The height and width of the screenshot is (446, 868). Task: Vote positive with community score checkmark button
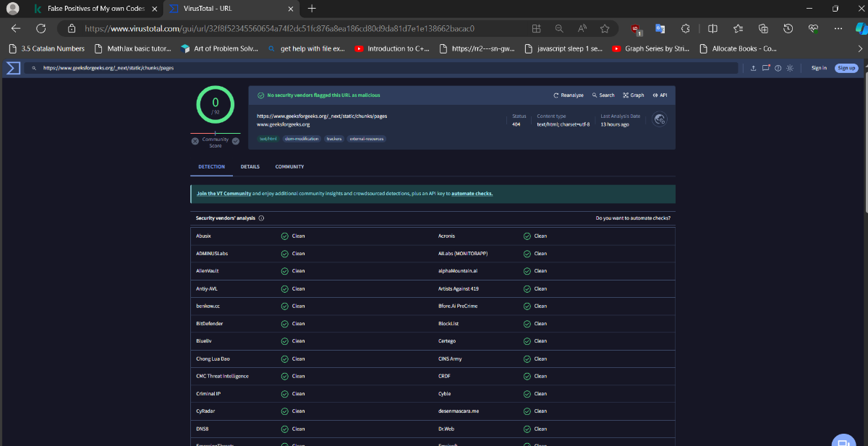click(x=236, y=141)
